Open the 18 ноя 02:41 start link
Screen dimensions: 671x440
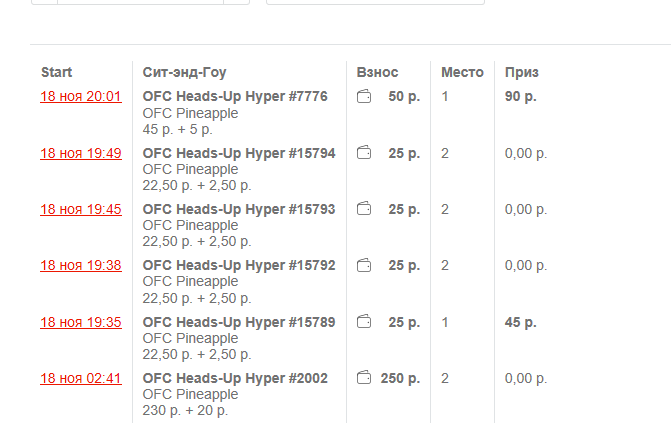coord(81,378)
